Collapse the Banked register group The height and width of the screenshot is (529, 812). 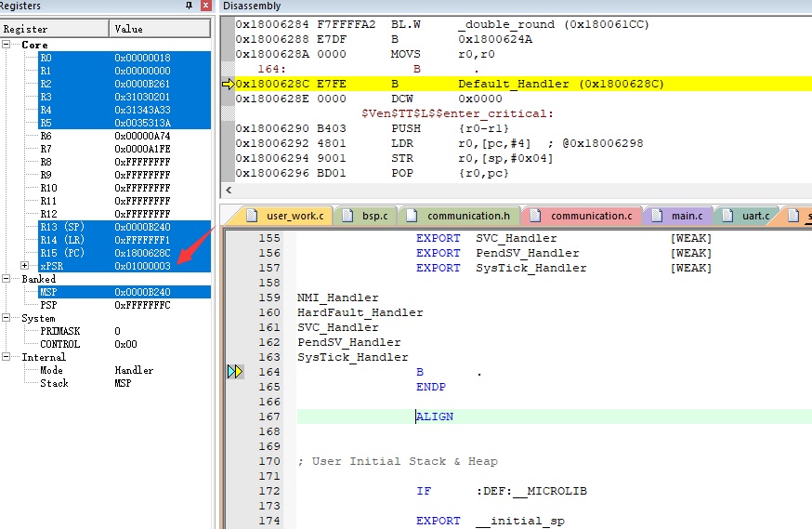7,279
